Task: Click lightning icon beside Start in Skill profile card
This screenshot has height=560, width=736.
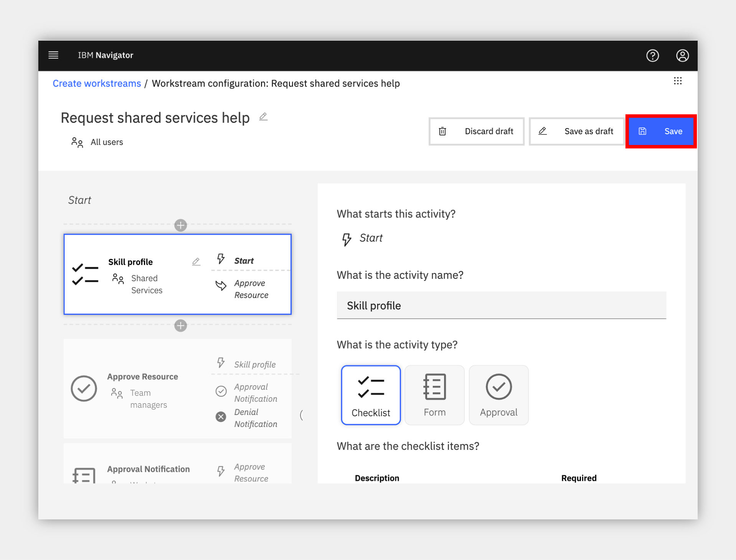Action: click(221, 259)
